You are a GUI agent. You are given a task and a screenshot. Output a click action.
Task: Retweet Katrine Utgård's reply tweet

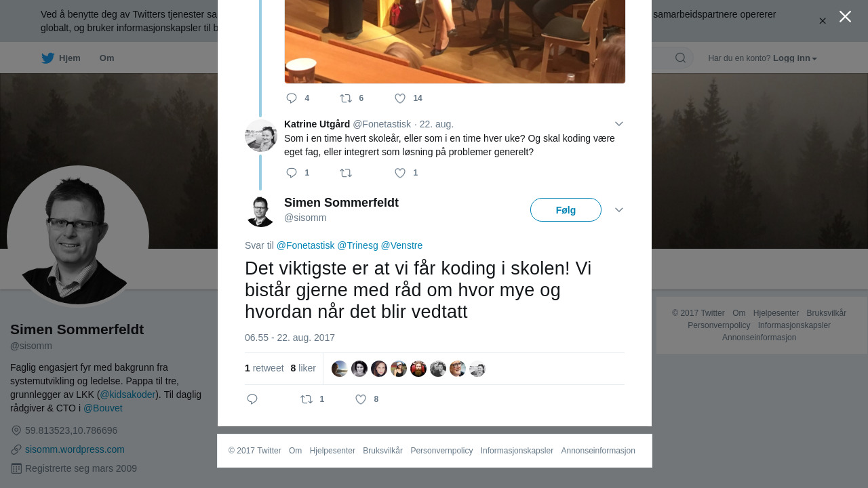[x=346, y=173]
